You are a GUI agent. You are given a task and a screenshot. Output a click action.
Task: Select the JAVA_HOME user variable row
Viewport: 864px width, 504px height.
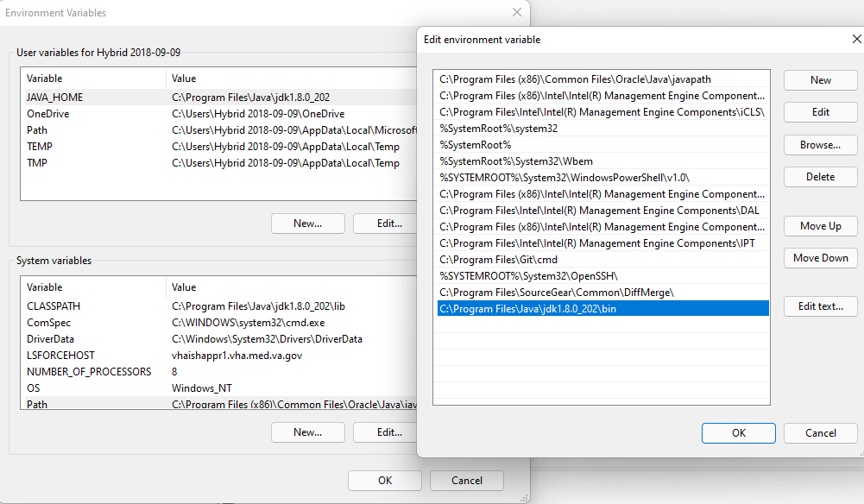(x=220, y=98)
